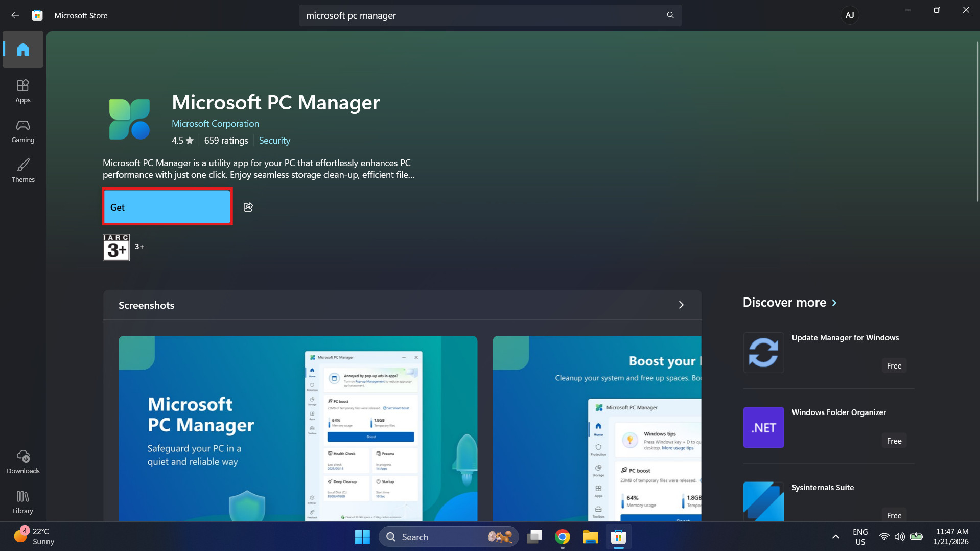980x551 pixels.
Task: Click the search magnifier in the search bar
Action: [x=670, y=15]
